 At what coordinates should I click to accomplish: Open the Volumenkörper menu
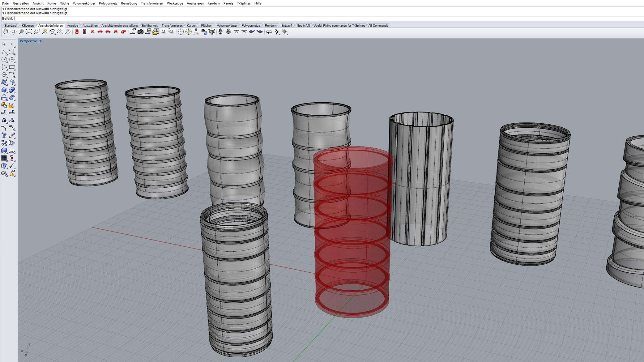pos(84,3)
